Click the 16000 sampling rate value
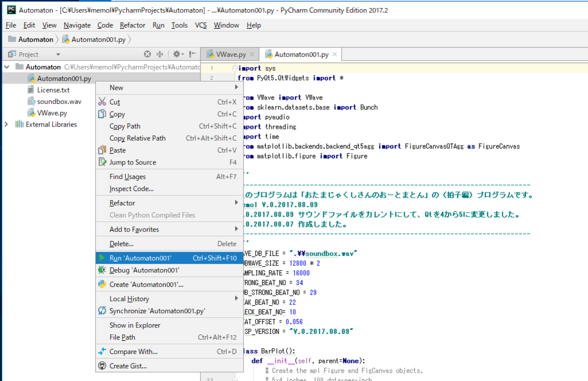The image size is (588, 381). tap(301, 273)
